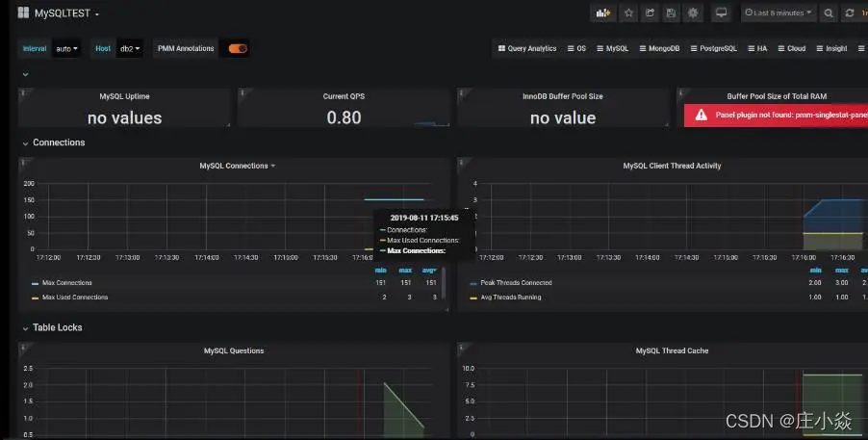Click MySQL Client Thread Activity panel title
868x440 pixels.
pos(672,166)
